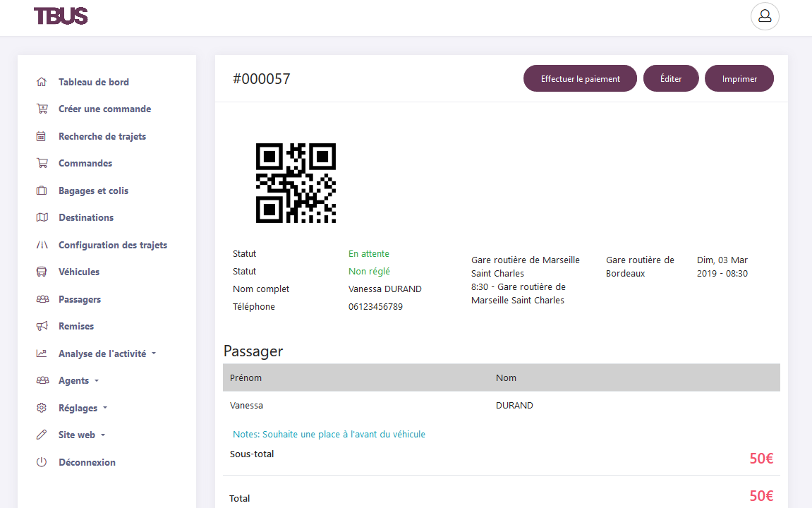Click the order QR code image
This screenshot has height=508, width=812.
point(296,183)
